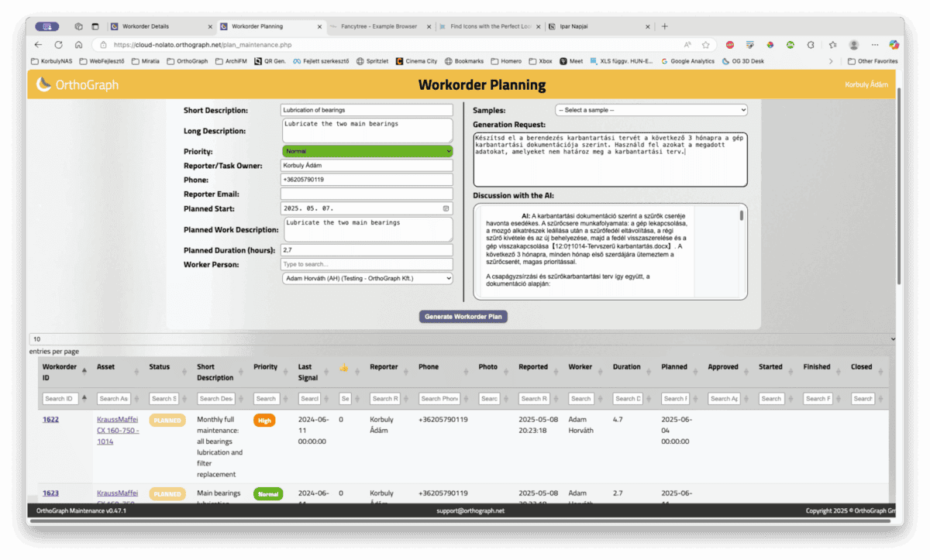The width and height of the screenshot is (930, 560).
Task: Open the OG 3D Desk bookmark
Action: pyautogui.click(x=742, y=61)
